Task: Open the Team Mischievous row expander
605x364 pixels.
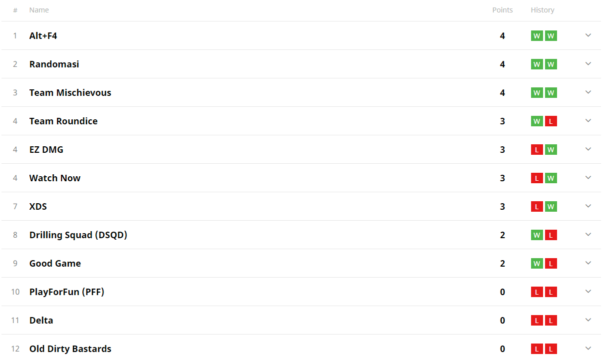Action: (x=588, y=92)
